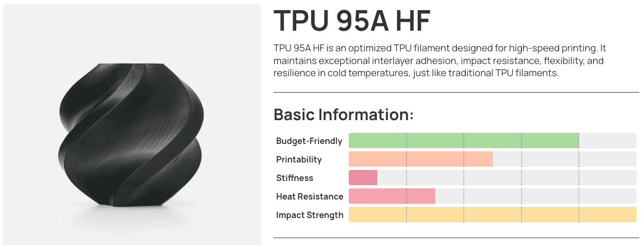Click the divider line above Basic Information

coord(456,93)
